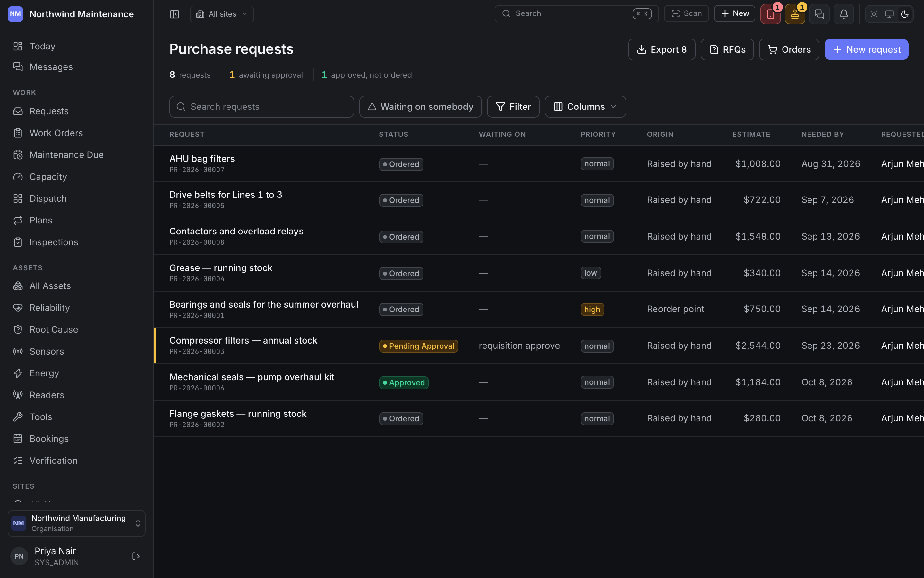
Task: Switch to light theme sun icon
Action: coord(874,14)
